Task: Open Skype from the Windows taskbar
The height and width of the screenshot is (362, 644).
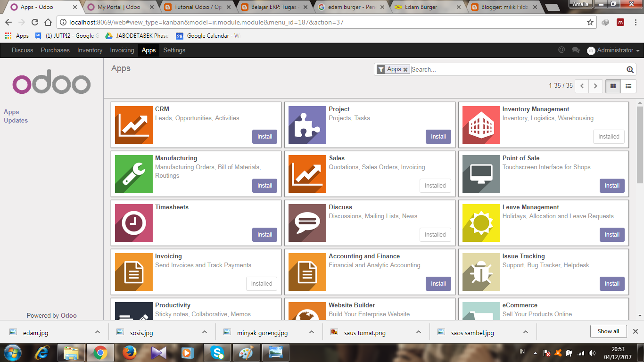Action: coord(217,352)
